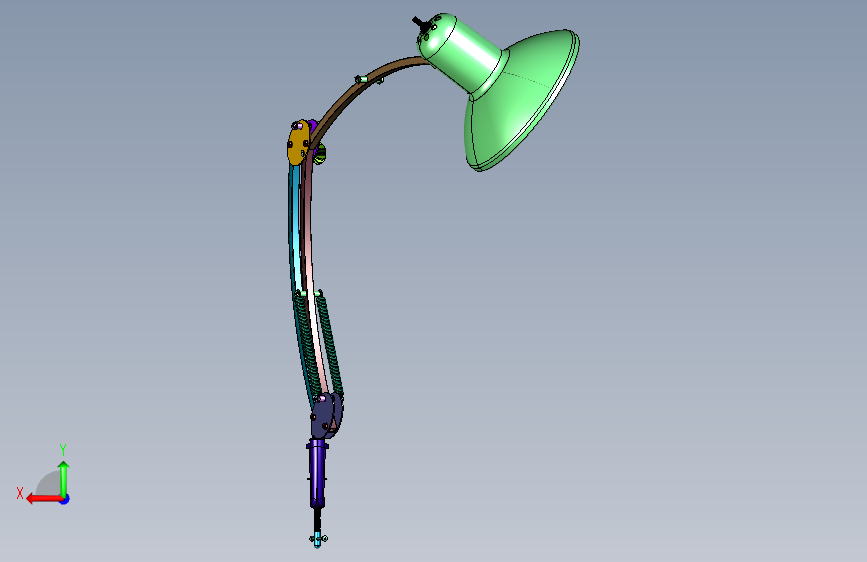
Task: Select the gray XY plane quadrant on triad
Action: (49, 483)
